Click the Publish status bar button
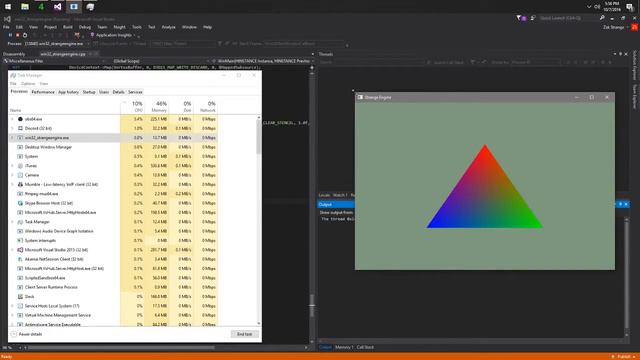 click(x=624, y=357)
